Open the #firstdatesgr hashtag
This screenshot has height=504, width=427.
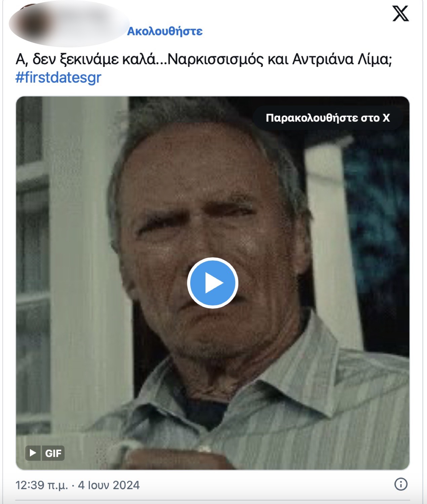pos(58,78)
